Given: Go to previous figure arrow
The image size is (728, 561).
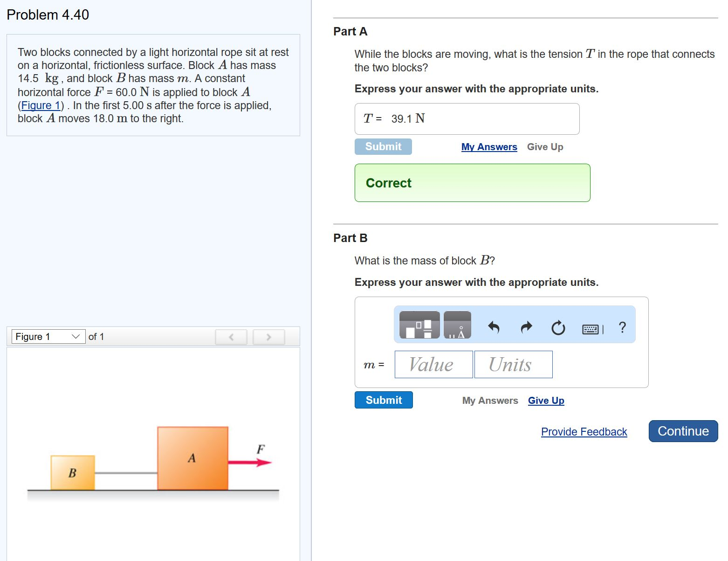Looking at the screenshot, I should pyautogui.click(x=231, y=337).
